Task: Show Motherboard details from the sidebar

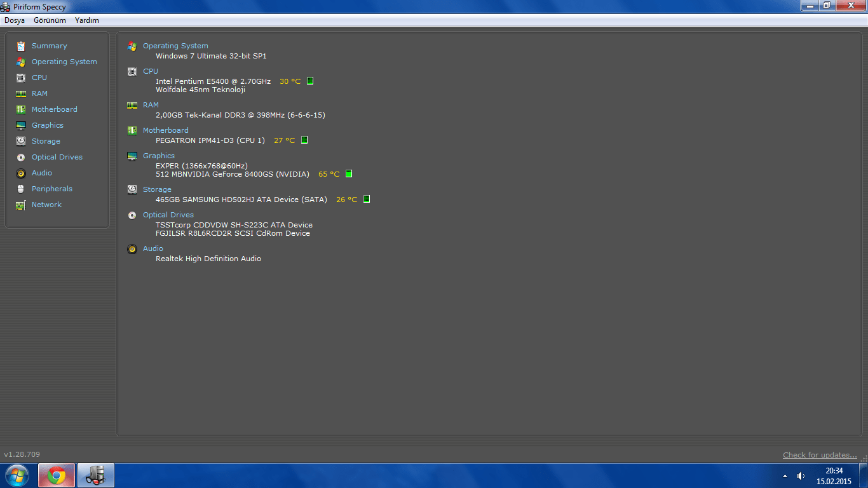Action: tap(55, 109)
